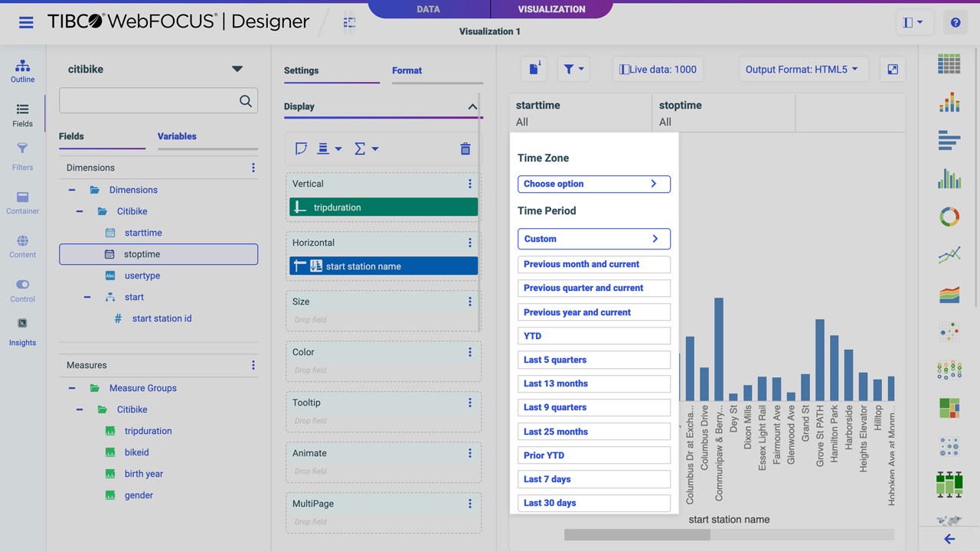Select the vertical stacked bar chart type

949,102
